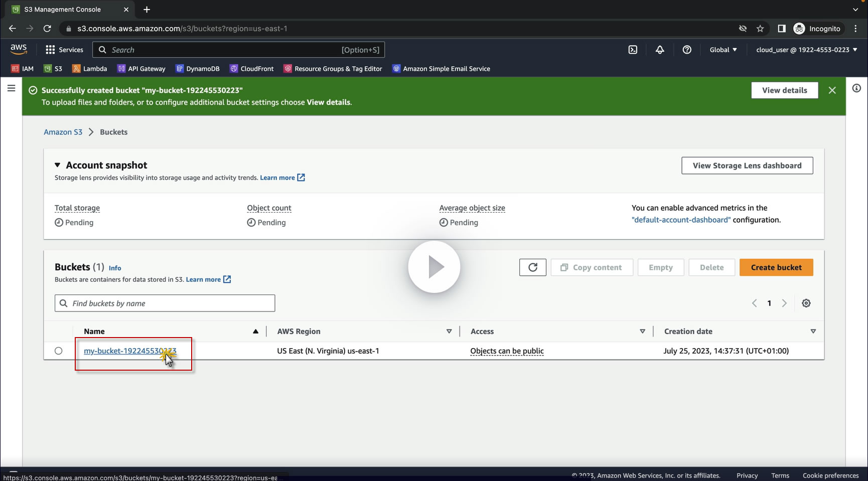
Task: Click the Buckets Info link
Action: [115, 268]
